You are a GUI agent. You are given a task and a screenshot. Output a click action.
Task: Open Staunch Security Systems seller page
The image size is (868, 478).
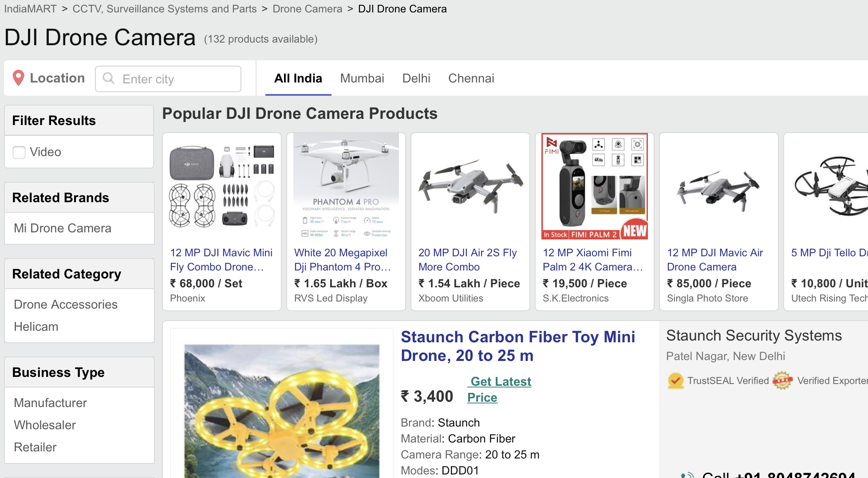pyautogui.click(x=754, y=336)
